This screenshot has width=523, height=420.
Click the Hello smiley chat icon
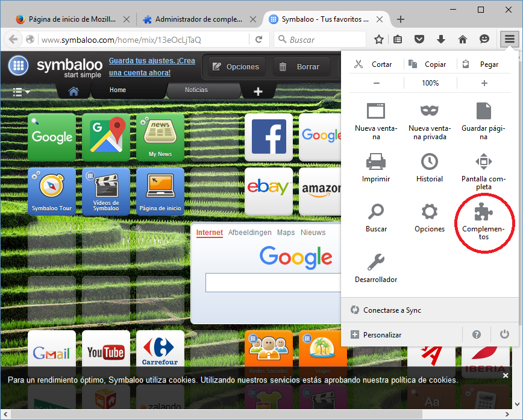coord(484,39)
